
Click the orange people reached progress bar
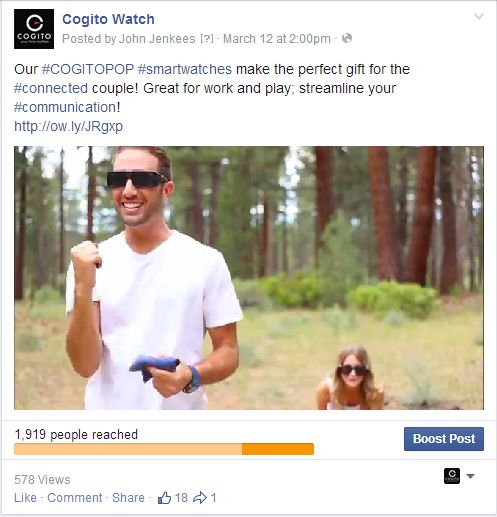tap(164, 449)
